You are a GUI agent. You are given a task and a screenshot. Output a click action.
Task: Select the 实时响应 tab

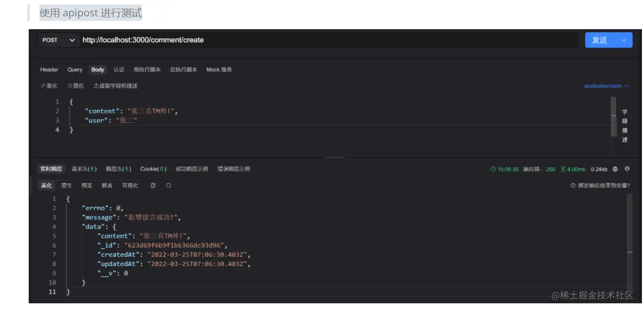51,169
